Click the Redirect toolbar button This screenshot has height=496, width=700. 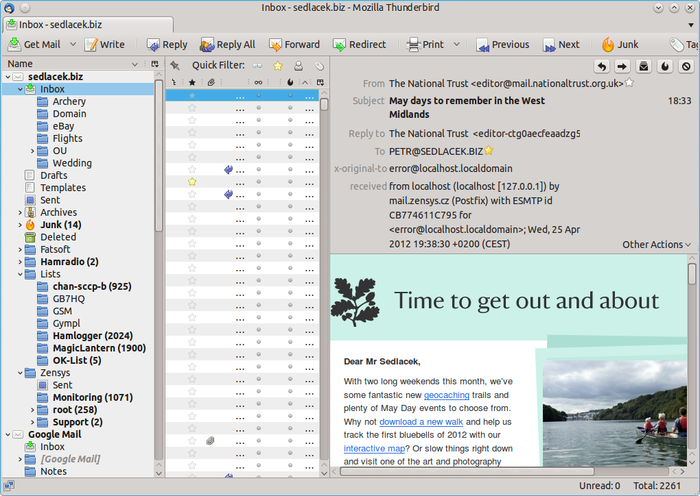[x=359, y=45]
